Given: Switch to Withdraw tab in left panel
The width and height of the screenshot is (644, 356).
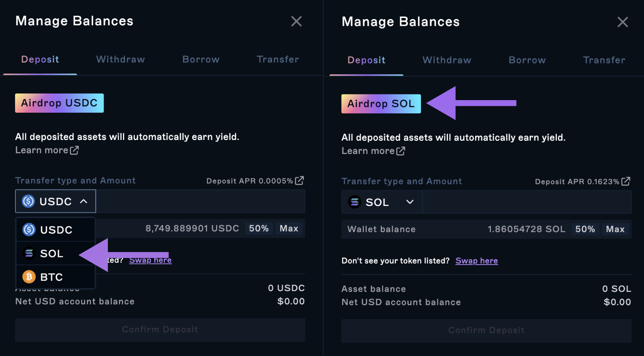Looking at the screenshot, I should [x=120, y=60].
